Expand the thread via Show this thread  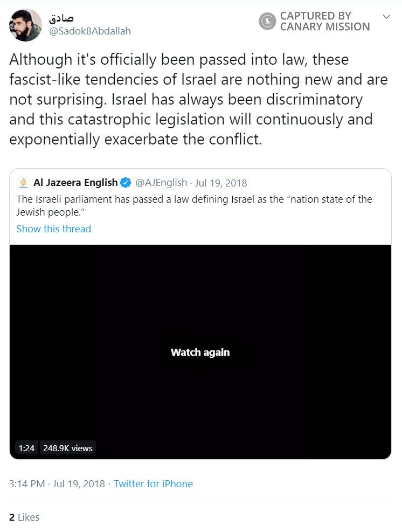(53, 229)
